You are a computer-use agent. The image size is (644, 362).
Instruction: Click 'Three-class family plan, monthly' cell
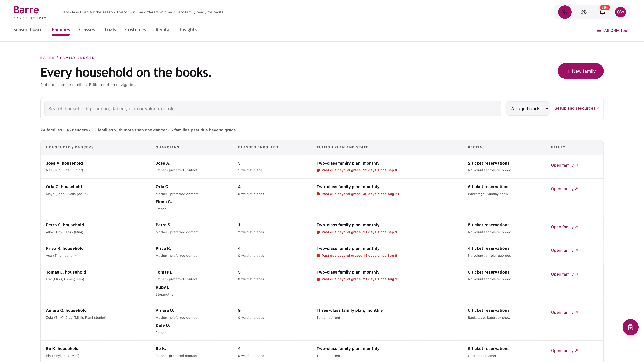point(350,310)
